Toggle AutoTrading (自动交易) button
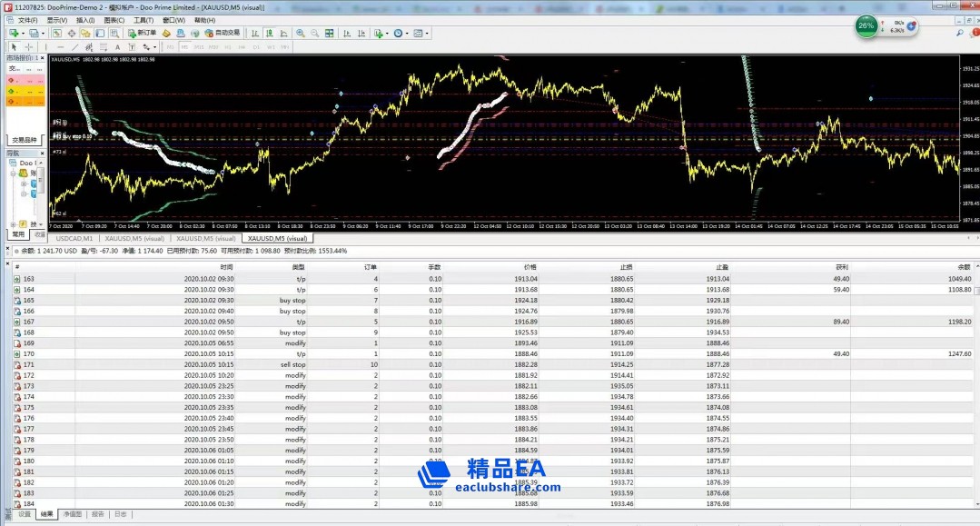The image size is (980, 526). click(x=222, y=34)
